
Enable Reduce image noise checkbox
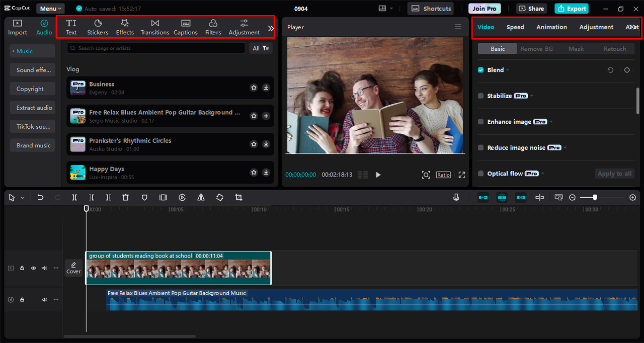click(481, 148)
